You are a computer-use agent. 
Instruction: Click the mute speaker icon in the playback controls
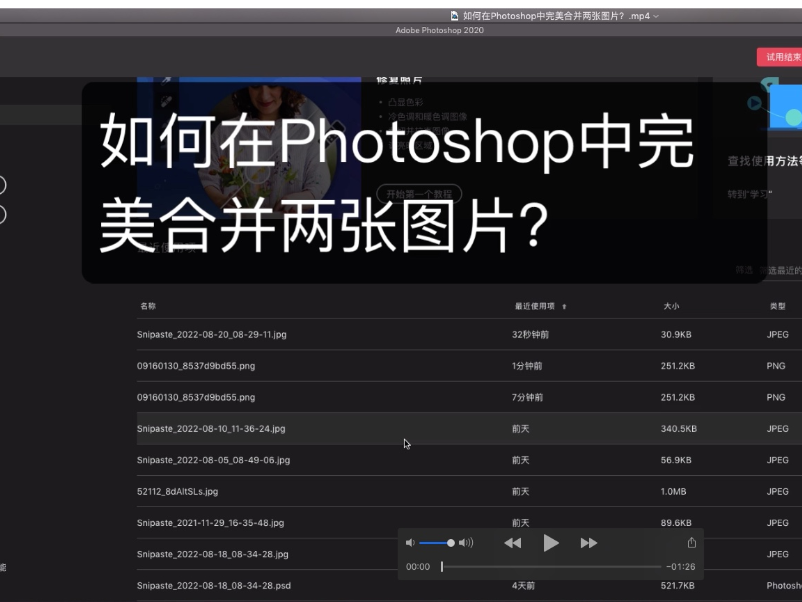click(x=410, y=543)
